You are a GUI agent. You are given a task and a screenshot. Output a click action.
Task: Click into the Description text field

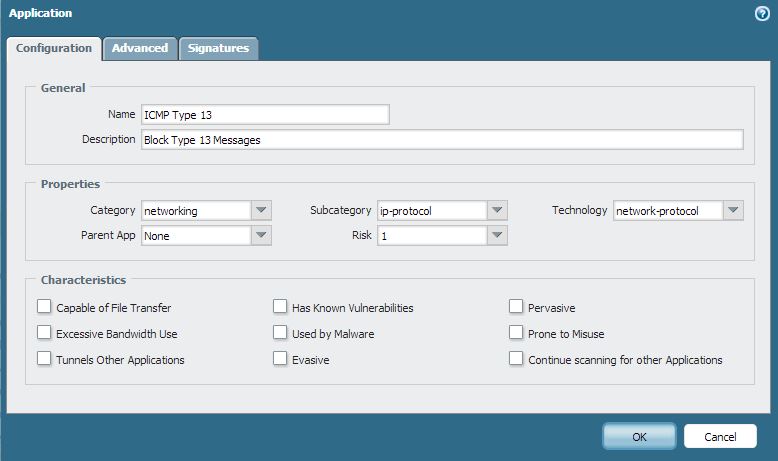(442, 139)
